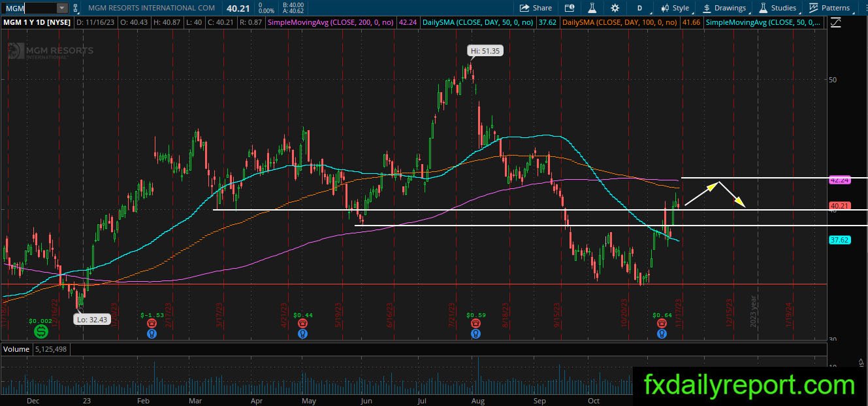Click the O: 40.43 open value
This screenshot has height=406, width=868.
coord(135,22)
